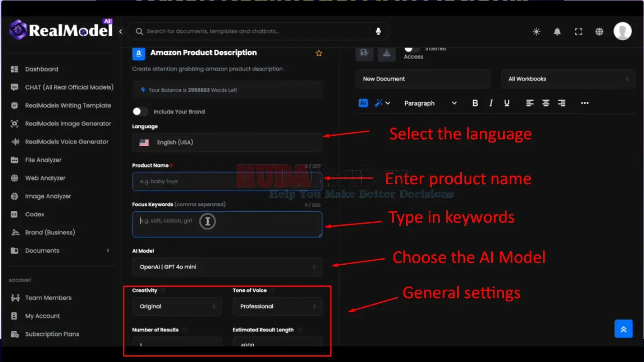Viewport: 644px width, 362px height.
Task: Click the Amazon template icon
Action: pos(138,53)
